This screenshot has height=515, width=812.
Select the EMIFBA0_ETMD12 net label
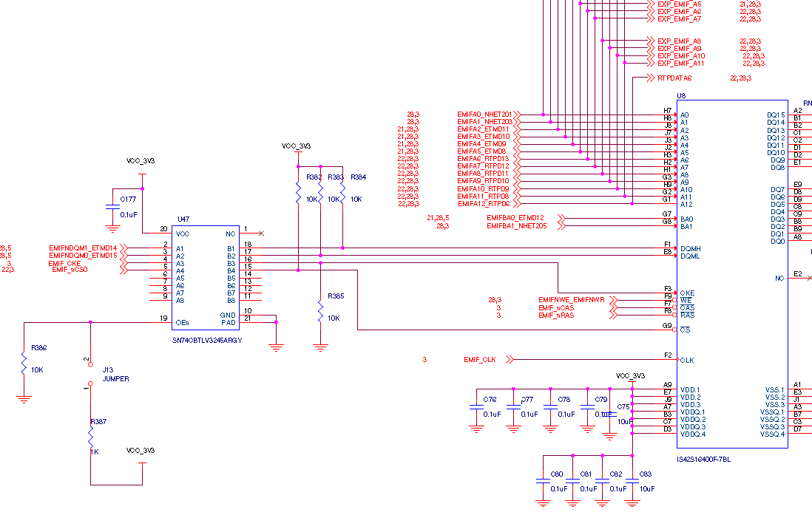[515, 218]
